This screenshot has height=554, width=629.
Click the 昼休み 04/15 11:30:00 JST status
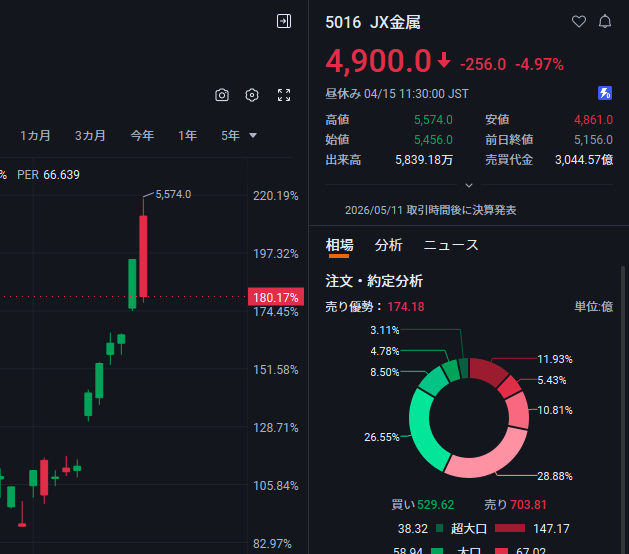click(x=397, y=94)
